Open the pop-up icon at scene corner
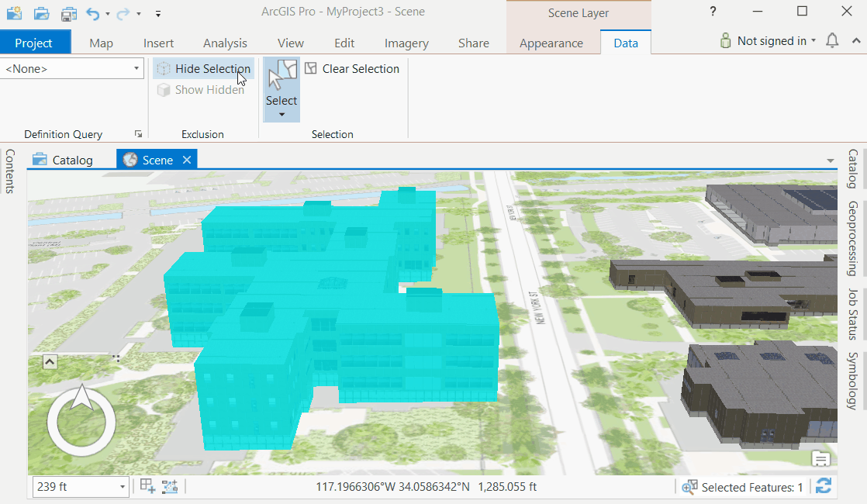 click(x=821, y=459)
